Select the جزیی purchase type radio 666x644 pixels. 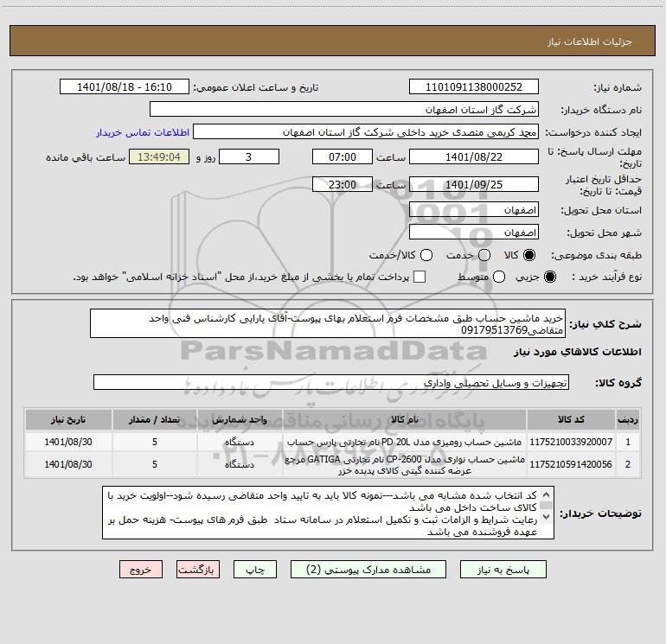point(549,277)
